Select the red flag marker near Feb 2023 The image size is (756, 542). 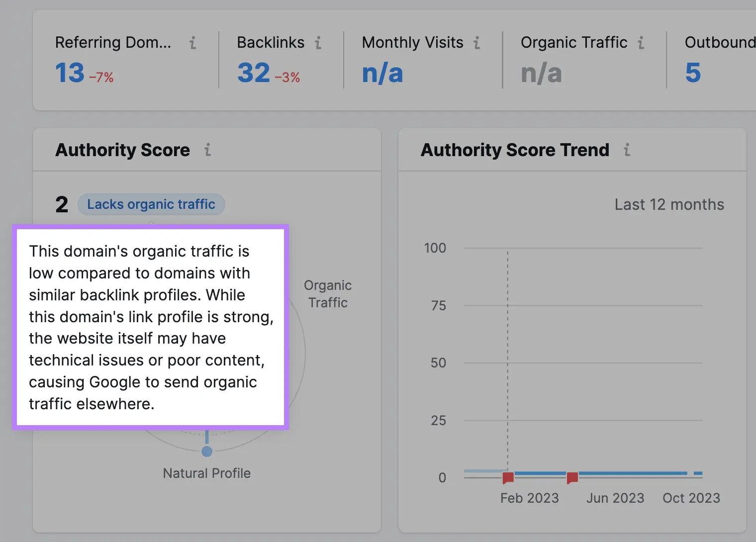(508, 477)
